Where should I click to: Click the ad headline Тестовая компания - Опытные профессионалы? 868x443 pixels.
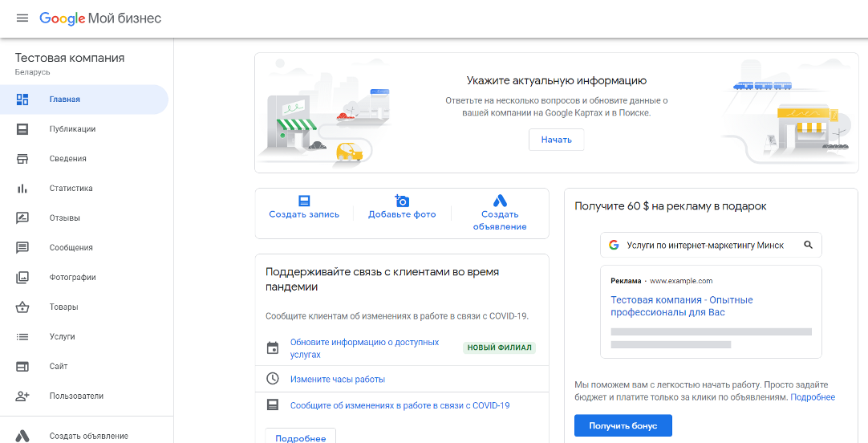point(681,307)
